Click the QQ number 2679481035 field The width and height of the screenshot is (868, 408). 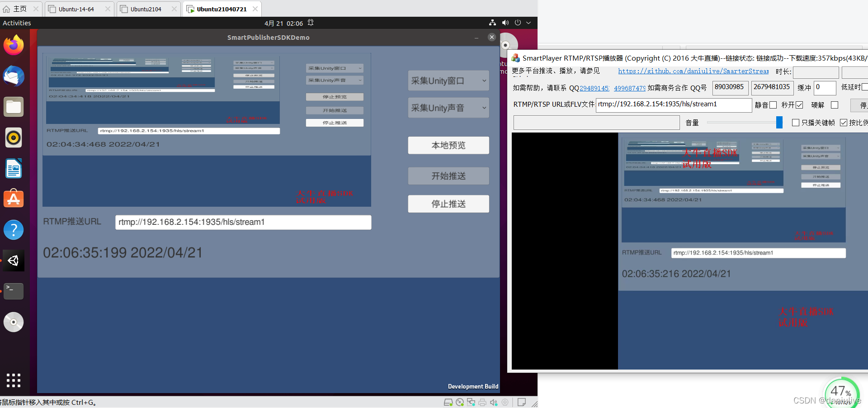pyautogui.click(x=773, y=87)
